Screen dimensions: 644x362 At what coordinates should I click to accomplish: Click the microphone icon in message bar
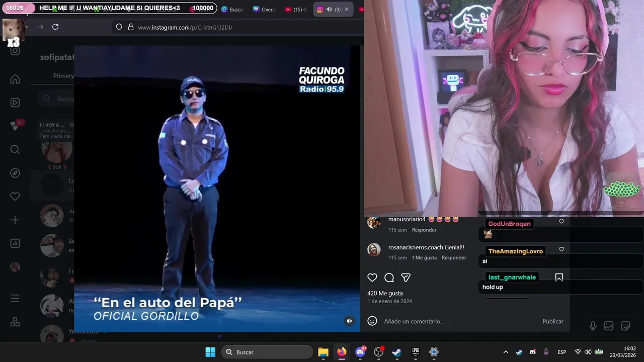click(x=593, y=326)
